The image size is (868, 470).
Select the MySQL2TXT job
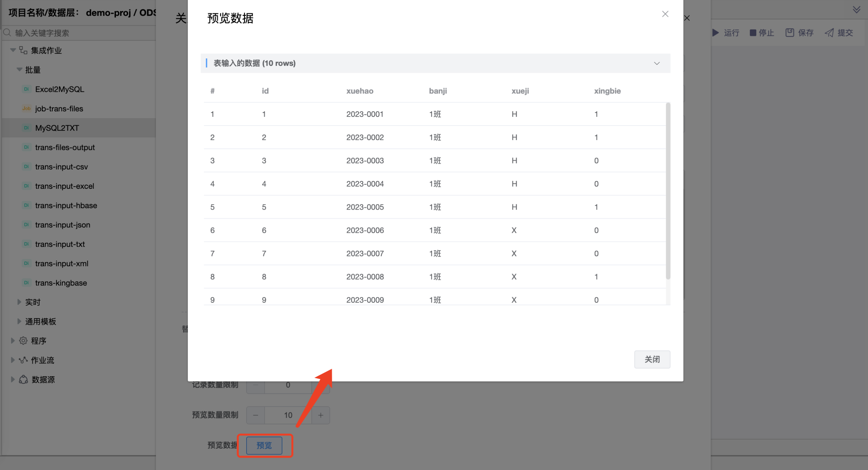coord(57,128)
